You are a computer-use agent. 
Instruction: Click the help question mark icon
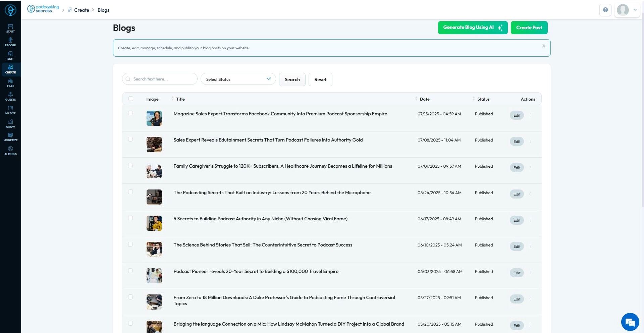click(605, 10)
